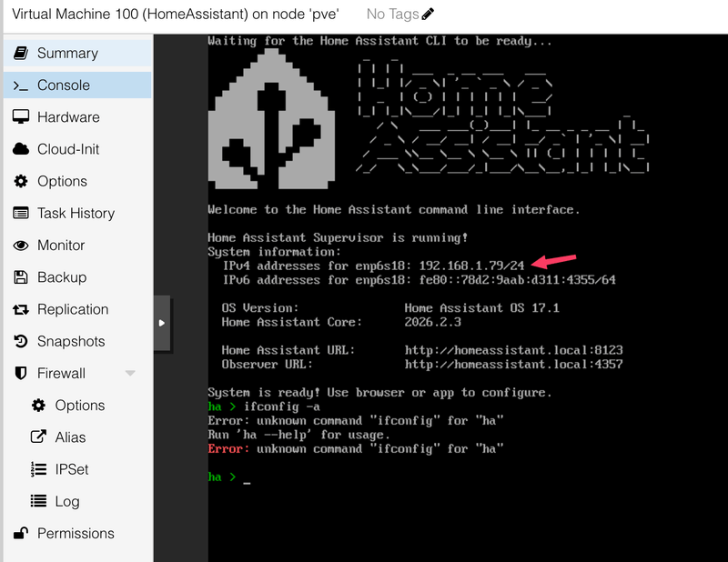728x562 pixels.
Task: Open the Summary section
Action: (77, 53)
